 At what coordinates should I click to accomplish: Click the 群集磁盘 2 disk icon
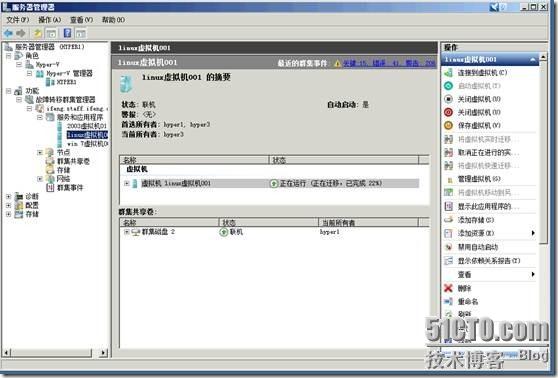[x=136, y=232]
